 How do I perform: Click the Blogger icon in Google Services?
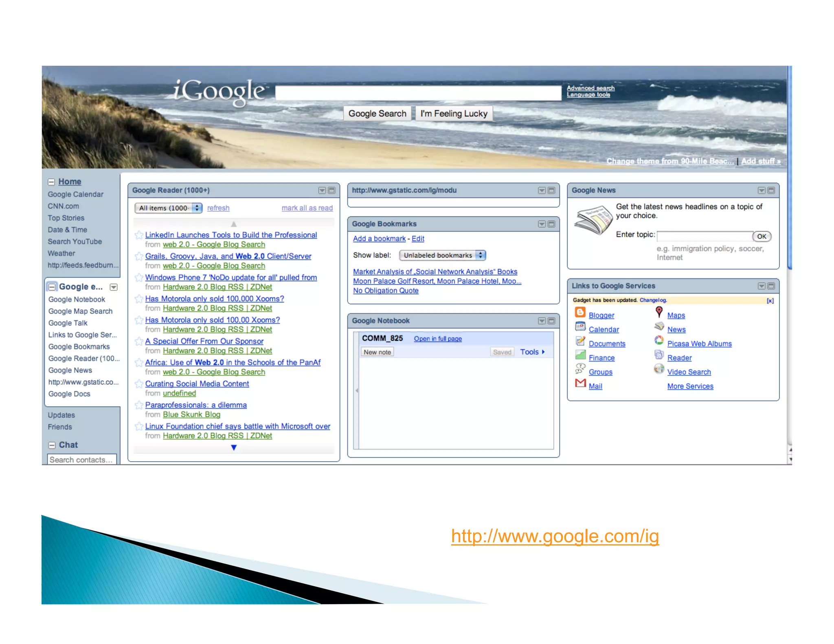click(580, 313)
